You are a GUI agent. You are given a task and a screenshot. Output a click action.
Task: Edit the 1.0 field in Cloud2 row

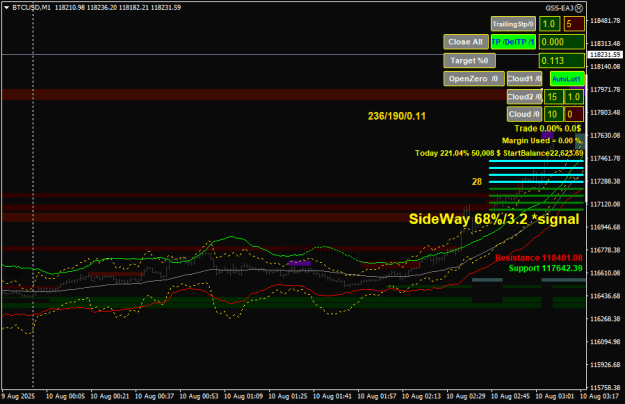tap(574, 97)
